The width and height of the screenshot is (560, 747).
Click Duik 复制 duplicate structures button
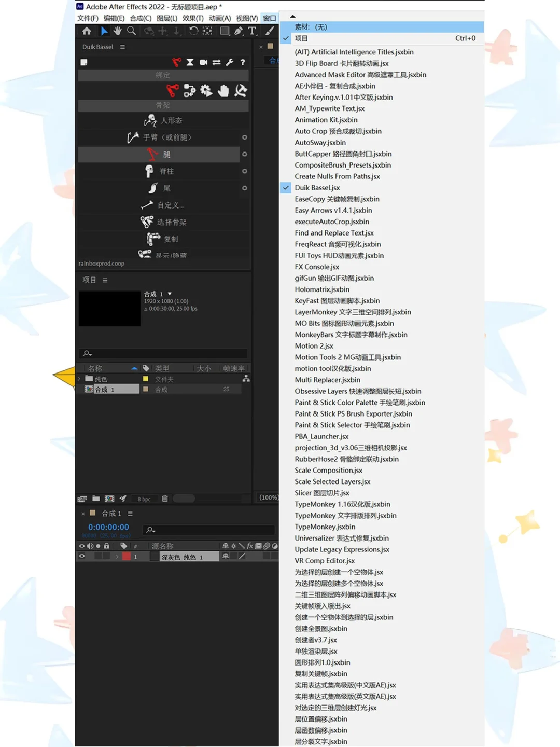(x=163, y=239)
